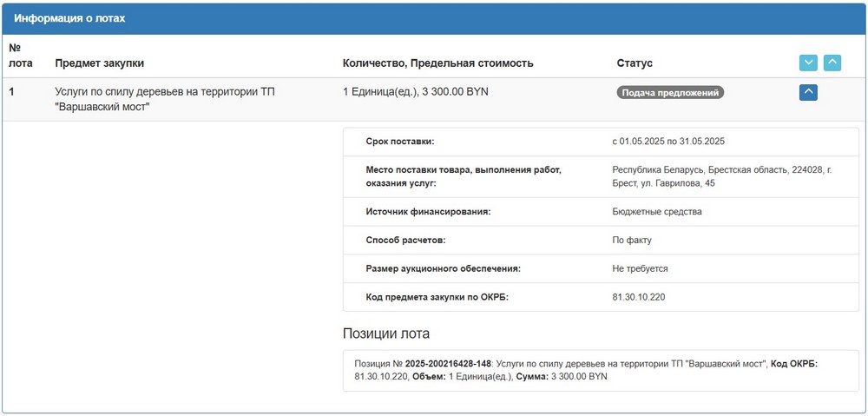
Task: Click the 'Подача предложений' status badge
Action: [670, 92]
